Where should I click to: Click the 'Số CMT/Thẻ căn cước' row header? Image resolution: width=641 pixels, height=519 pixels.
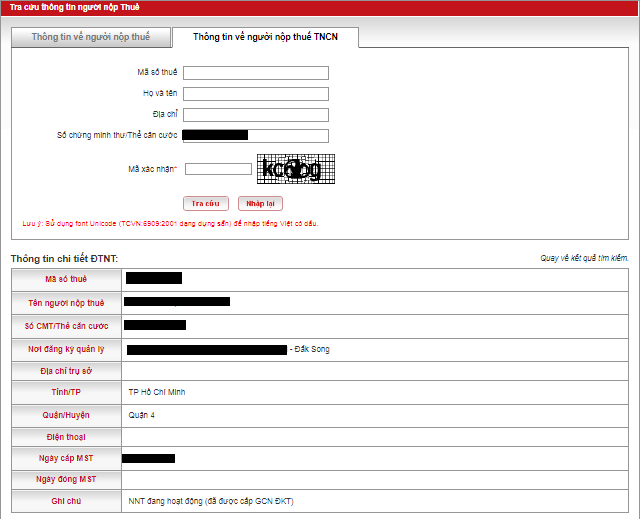point(66,326)
